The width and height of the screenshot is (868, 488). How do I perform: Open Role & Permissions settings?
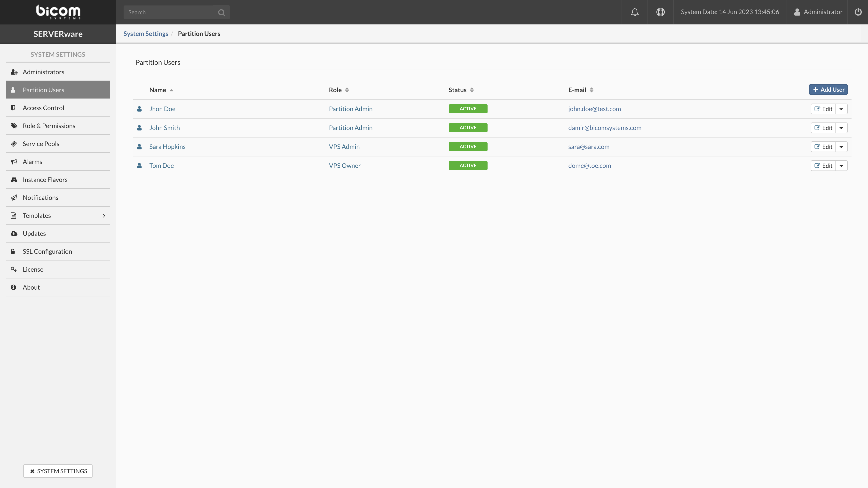49,126
